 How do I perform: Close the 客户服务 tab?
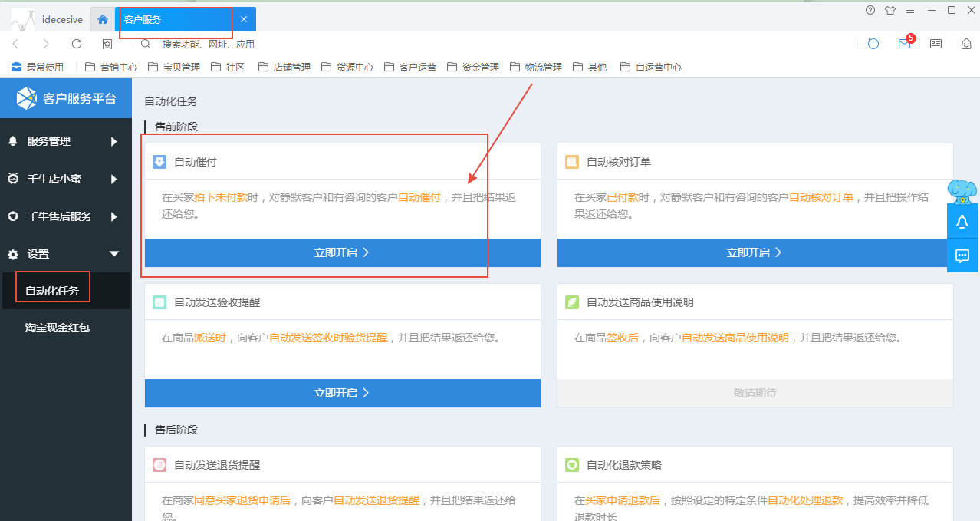pyautogui.click(x=244, y=19)
